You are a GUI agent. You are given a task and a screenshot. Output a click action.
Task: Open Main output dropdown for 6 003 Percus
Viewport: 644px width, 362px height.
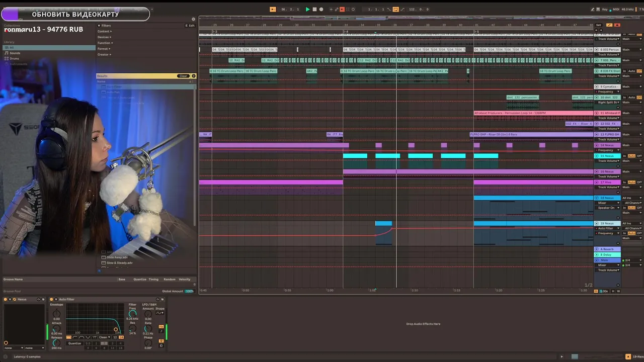pos(632,49)
